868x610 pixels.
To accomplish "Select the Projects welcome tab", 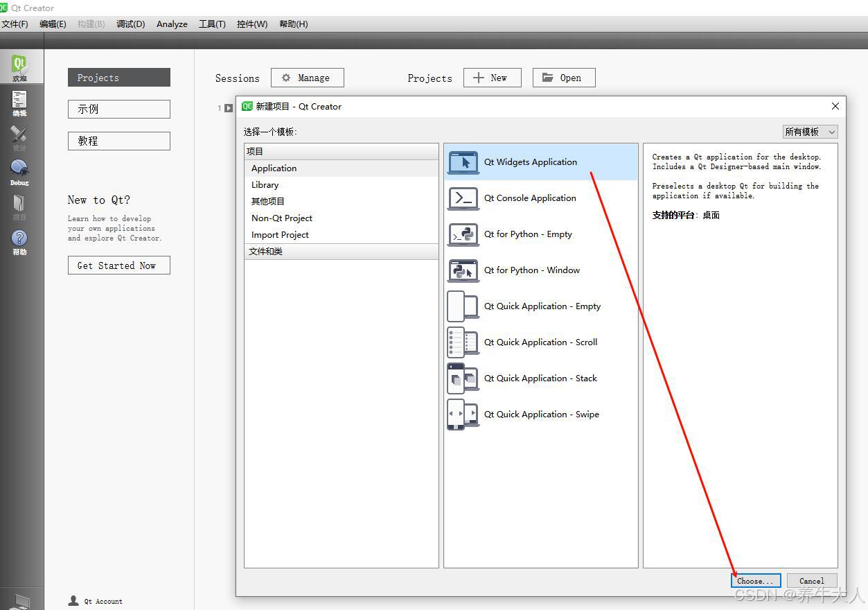I will 119,78.
